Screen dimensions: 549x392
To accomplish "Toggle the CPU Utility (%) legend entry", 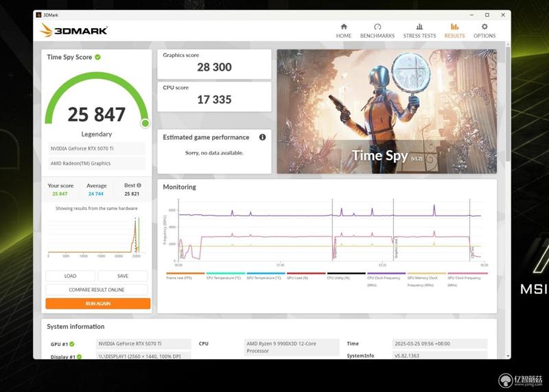I will click(x=347, y=276).
